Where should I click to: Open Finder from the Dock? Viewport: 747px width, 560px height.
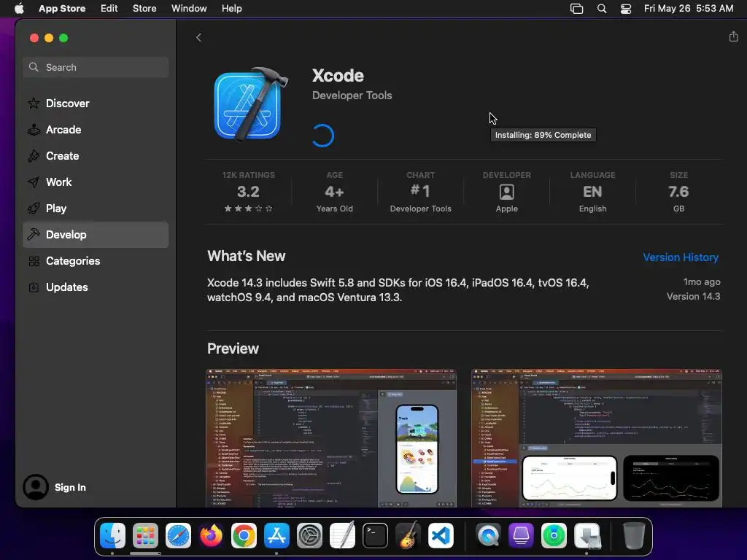click(x=112, y=535)
